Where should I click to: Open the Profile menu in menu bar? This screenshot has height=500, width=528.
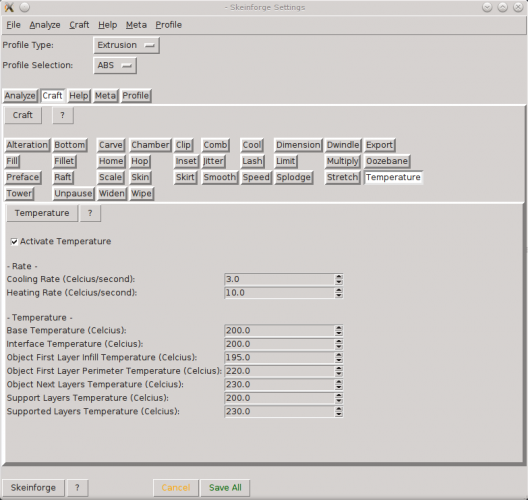tap(168, 25)
